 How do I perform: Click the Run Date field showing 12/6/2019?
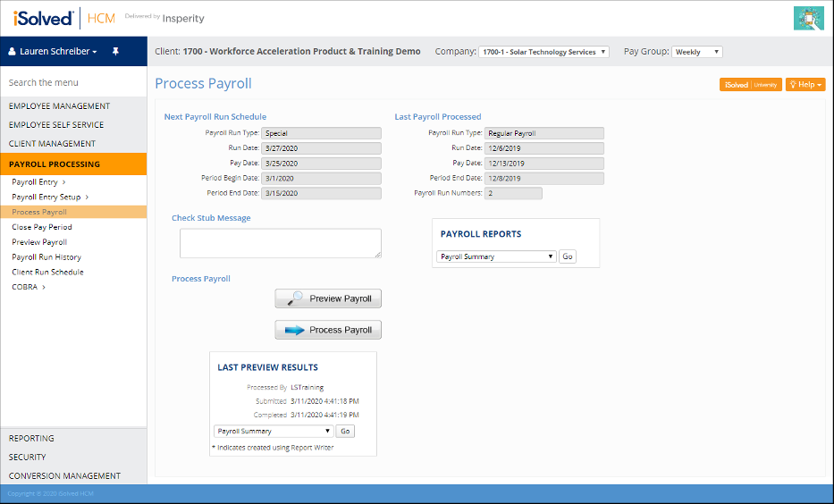pos(544,148)
